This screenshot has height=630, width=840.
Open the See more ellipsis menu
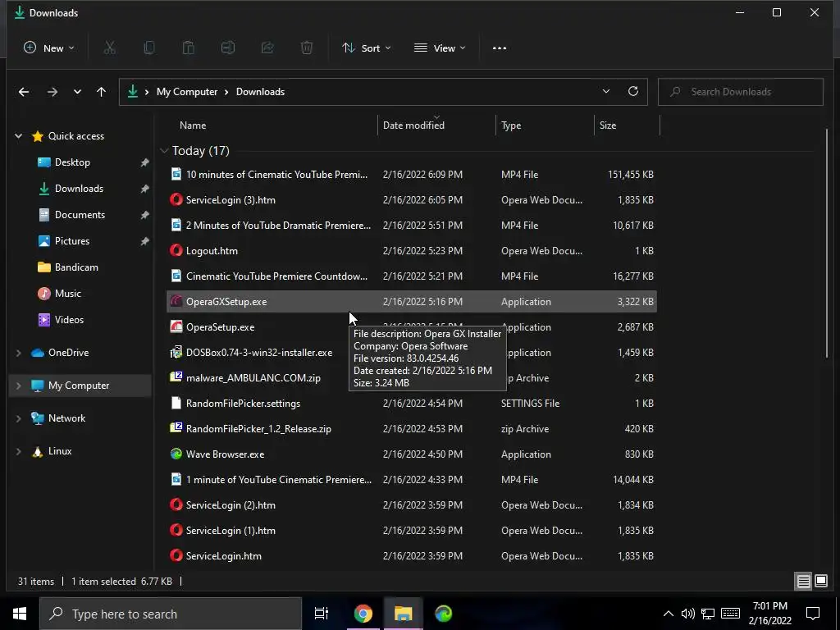(x=500, y=48)
